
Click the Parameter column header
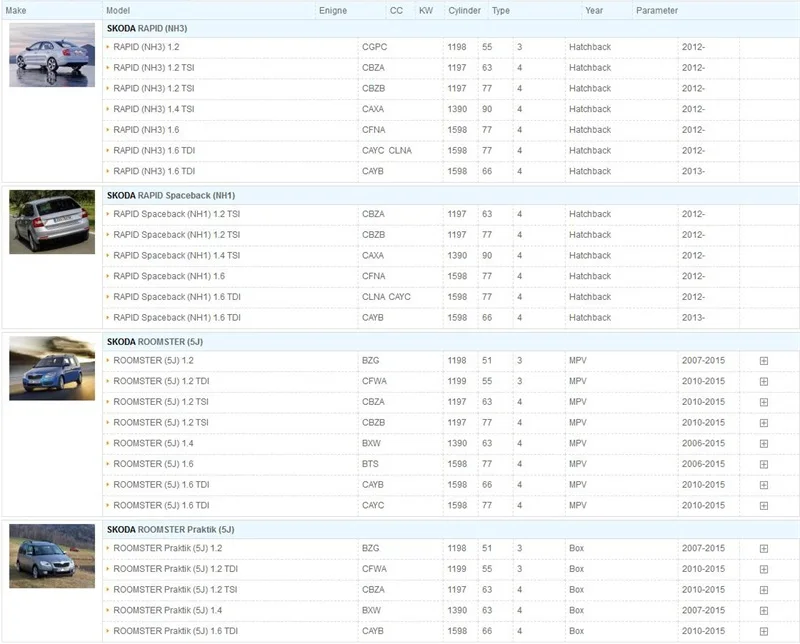pyautogui.click(x=657, y=11)
